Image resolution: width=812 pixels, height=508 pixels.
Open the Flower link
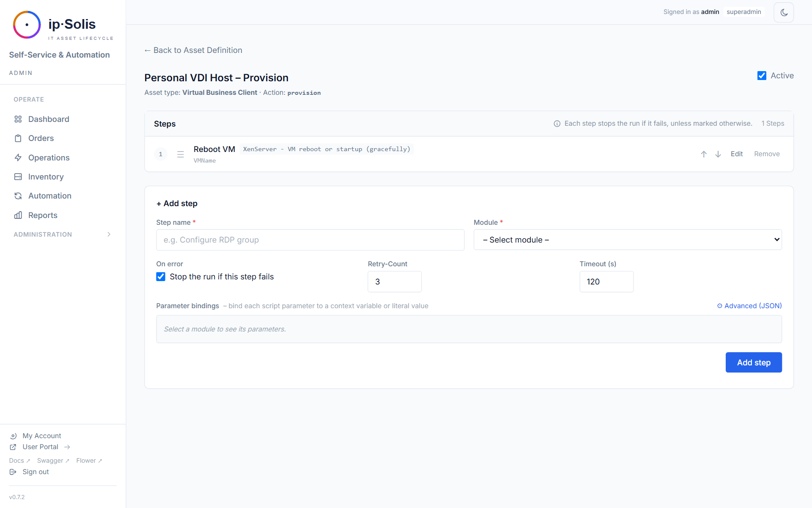pos(89,461)
